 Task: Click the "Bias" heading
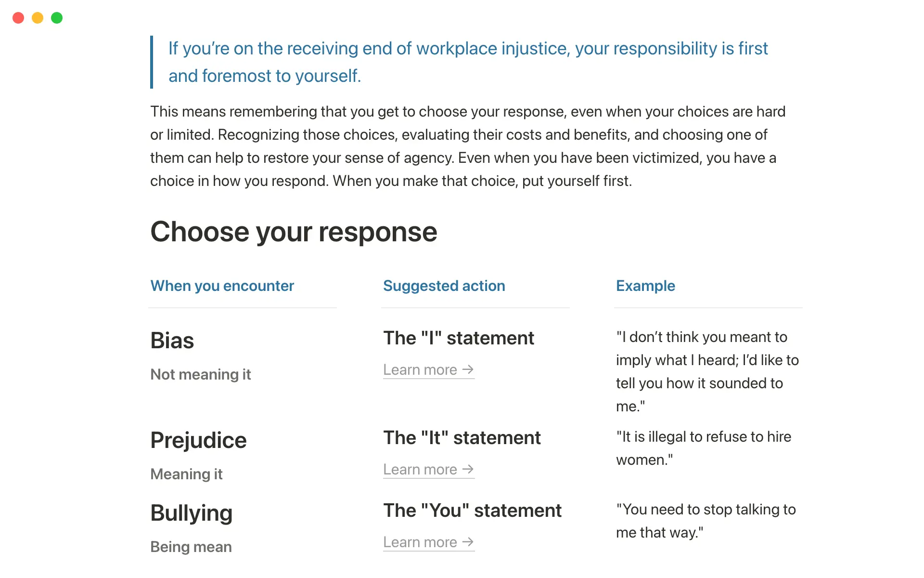point(172,341)
